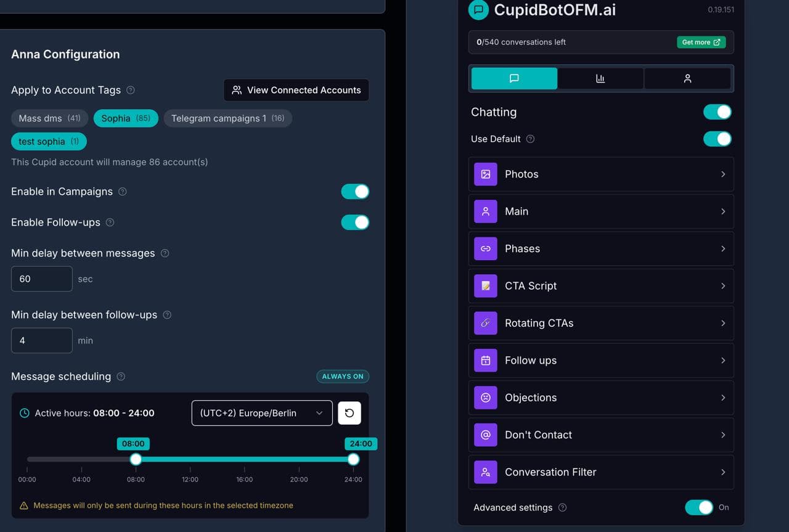Switch to the person profile tab
Viewport: 789px width, 532px height.
tap(687, 78)
